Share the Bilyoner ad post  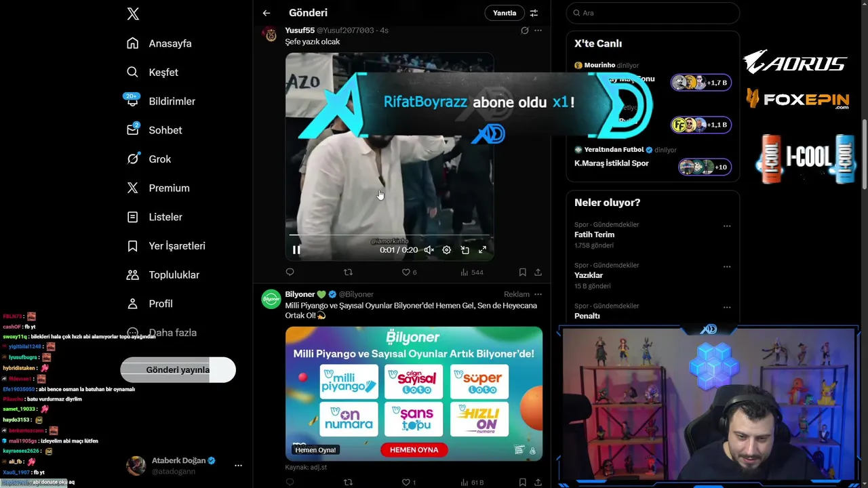click(x=538, y=483)
